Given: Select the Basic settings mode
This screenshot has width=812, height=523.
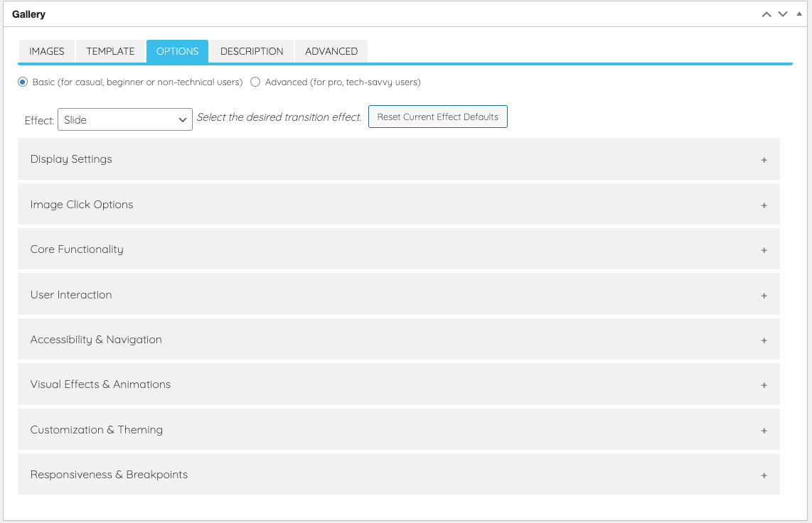Looking at the screenshot, I should [22, 82].
